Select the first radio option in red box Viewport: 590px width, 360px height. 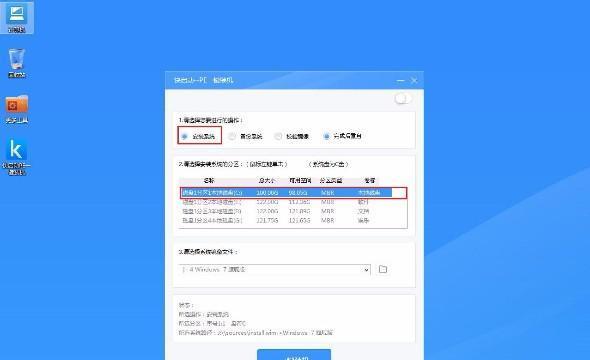[184, 136]
